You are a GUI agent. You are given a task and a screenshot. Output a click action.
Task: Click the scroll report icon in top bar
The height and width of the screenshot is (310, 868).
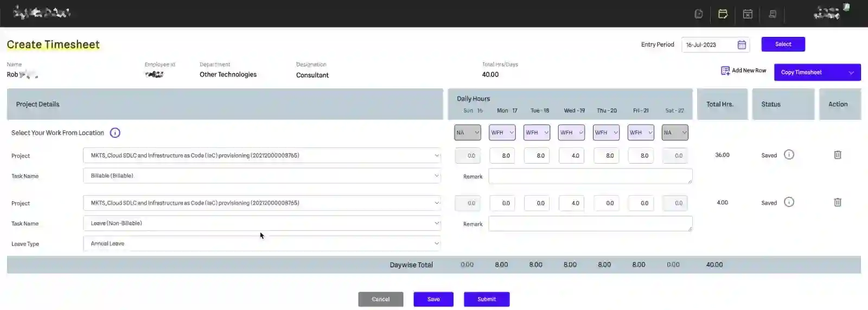(x=773, y=14)
